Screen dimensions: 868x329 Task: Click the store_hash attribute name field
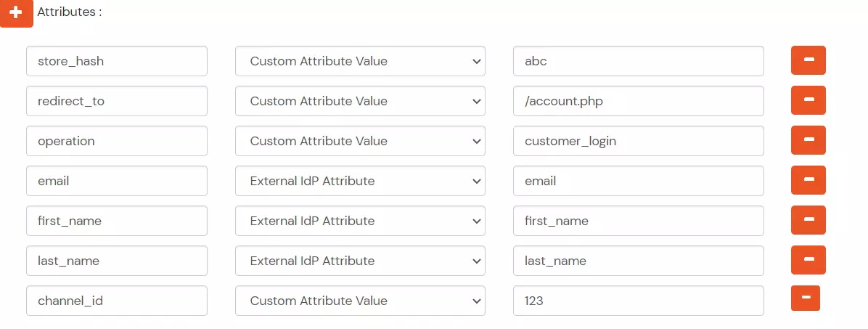coord(117,61)
